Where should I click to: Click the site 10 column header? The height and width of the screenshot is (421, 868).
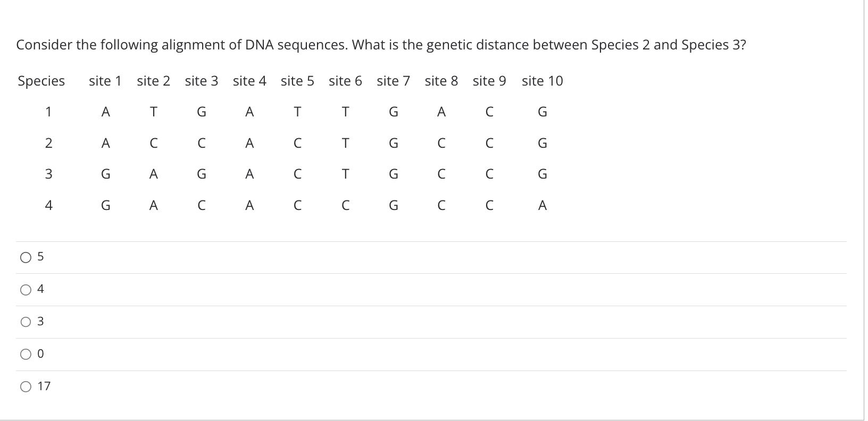click(542, 81)
